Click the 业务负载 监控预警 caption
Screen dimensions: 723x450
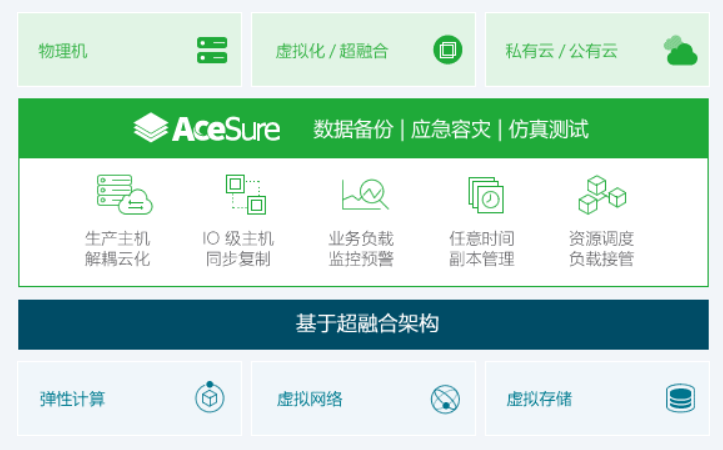click(361, 249)
